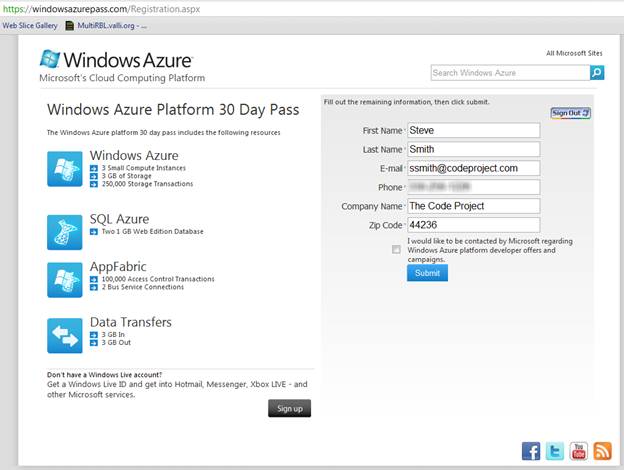
Task: Click the 'Microsoft's Cloud Computing Platform' tagline
Action: click(122, 78)
